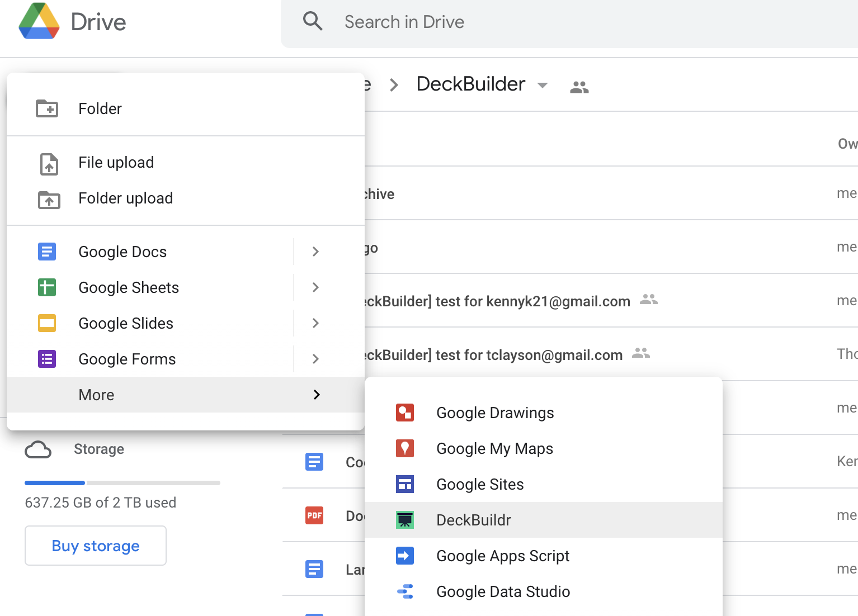This screenshot has height=616, width=858.
Task: Click the Docs file icon in the Lar row
Action: [x=314, y=569]
